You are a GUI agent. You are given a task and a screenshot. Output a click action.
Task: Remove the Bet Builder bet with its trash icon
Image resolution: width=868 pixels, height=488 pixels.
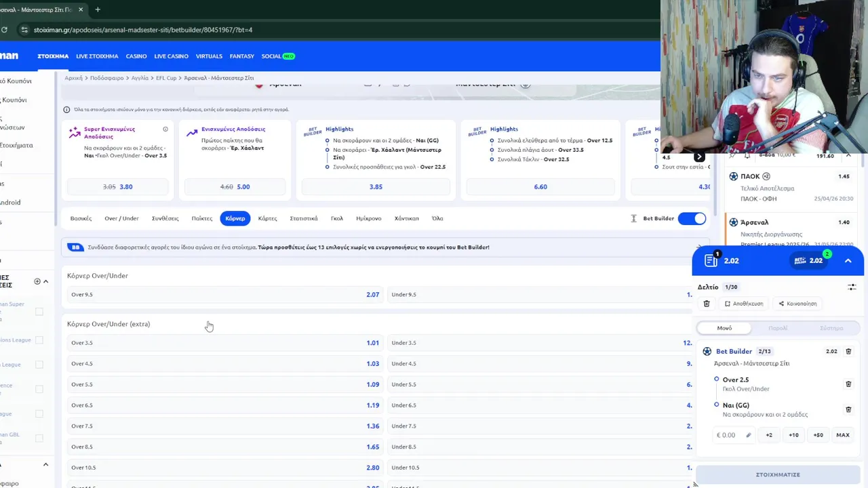[848, 351]
